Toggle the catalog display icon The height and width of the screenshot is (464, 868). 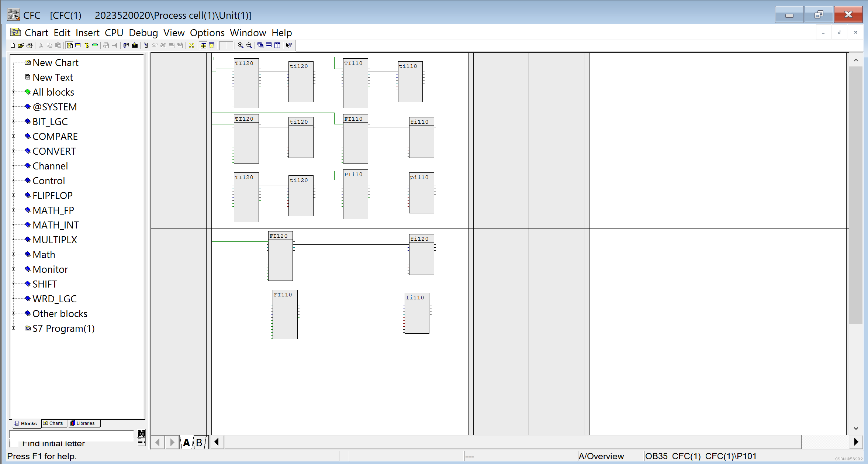[x=69, y=45]
